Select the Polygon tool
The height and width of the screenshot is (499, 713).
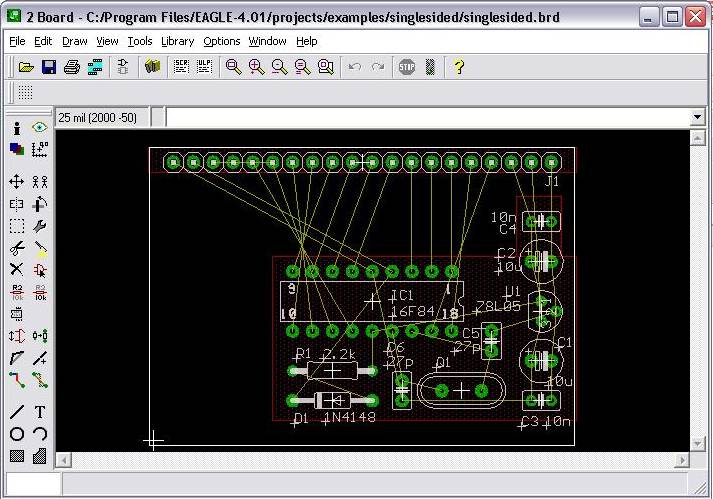click(x=40, y=456)
